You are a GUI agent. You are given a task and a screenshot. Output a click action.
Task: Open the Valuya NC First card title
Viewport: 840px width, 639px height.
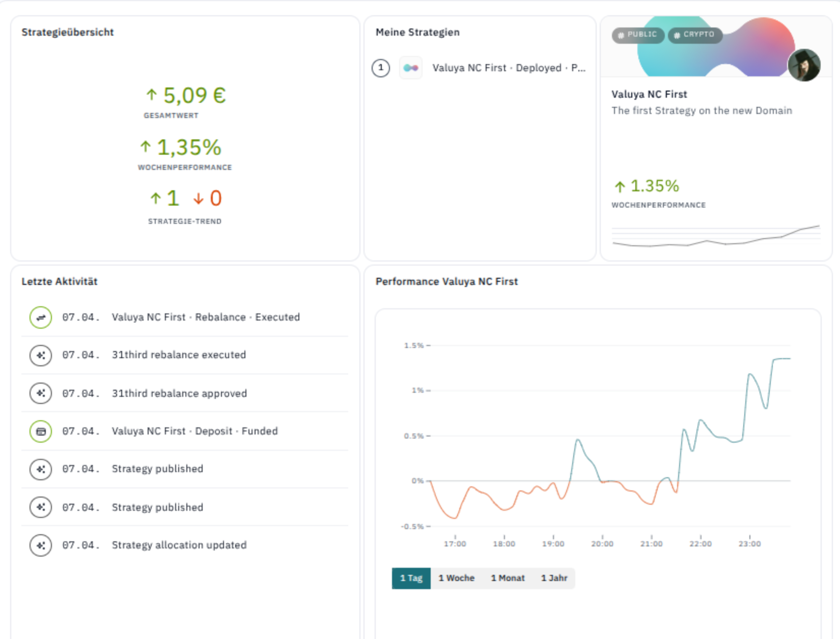pos(649,94)
